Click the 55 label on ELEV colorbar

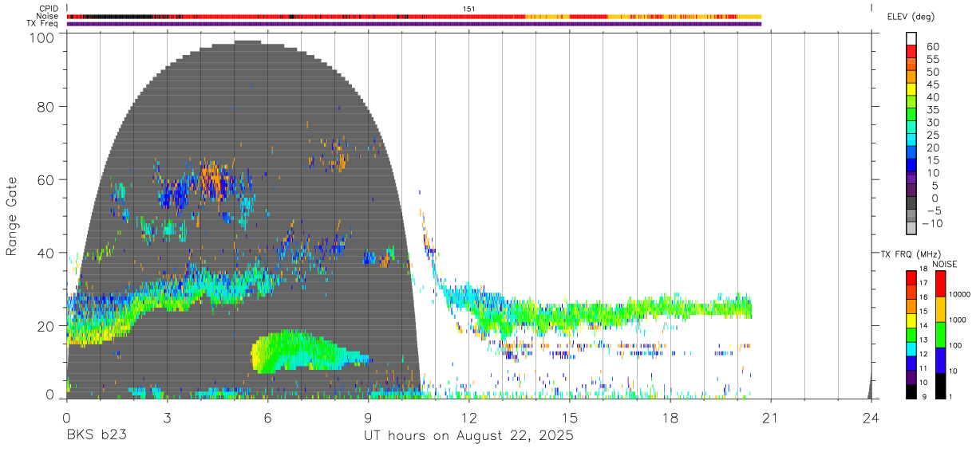pyautogui.click(x=932, y=60)
